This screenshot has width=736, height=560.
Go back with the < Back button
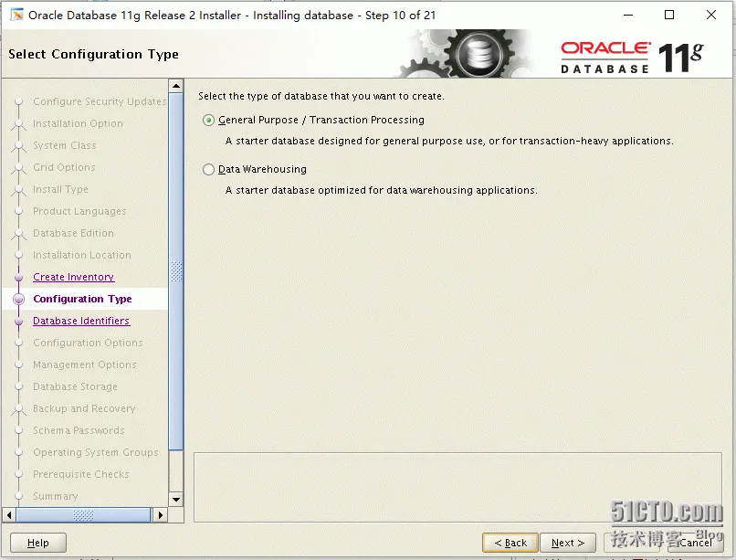510,543
